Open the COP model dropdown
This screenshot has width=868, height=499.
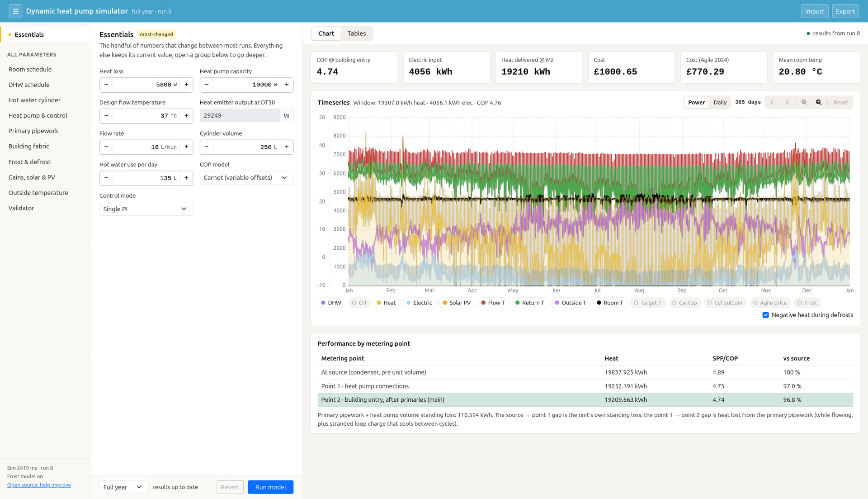[x=246, y=178]
